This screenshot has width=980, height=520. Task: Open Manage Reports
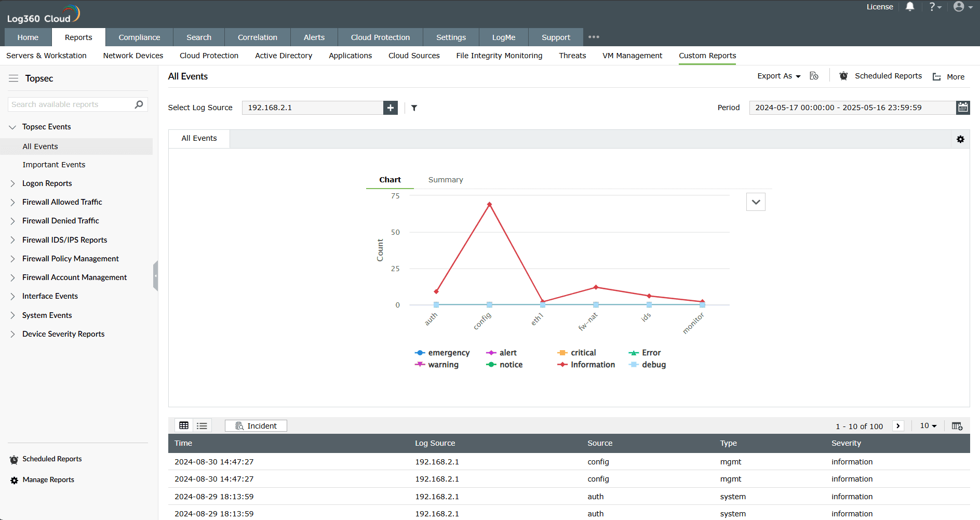[x=48, y=480]
